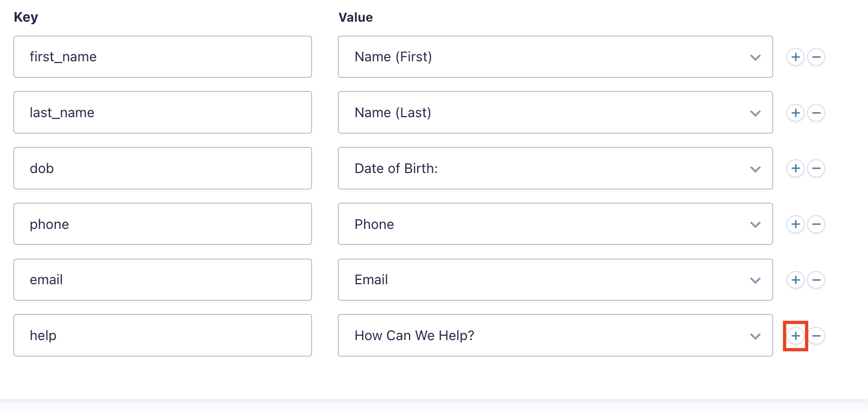Focus the dob key text field

(163, 169)
